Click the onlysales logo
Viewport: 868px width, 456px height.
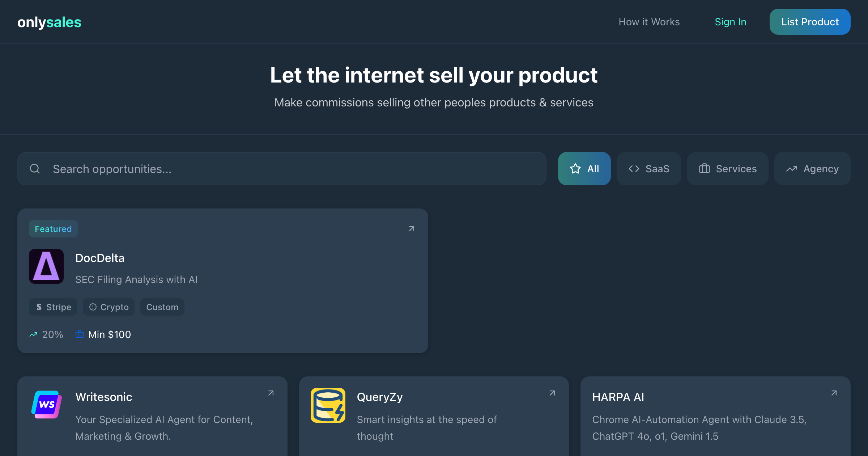point(49,22)
